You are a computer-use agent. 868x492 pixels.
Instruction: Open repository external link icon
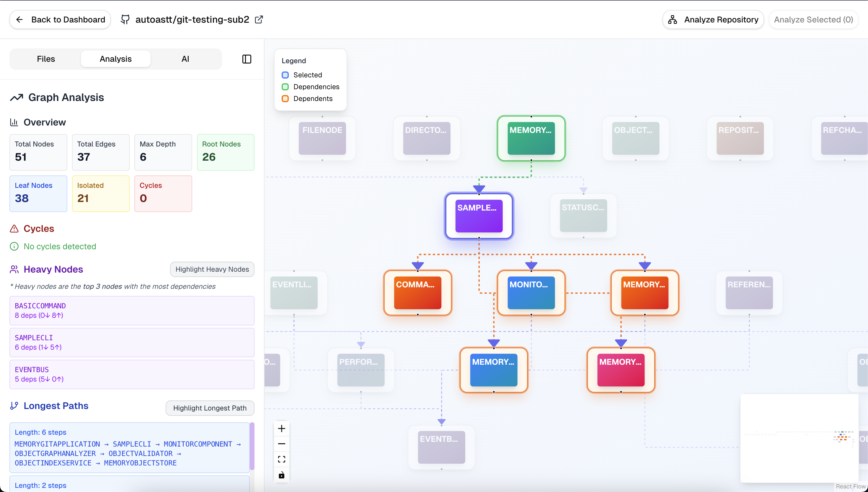point(259,19)
